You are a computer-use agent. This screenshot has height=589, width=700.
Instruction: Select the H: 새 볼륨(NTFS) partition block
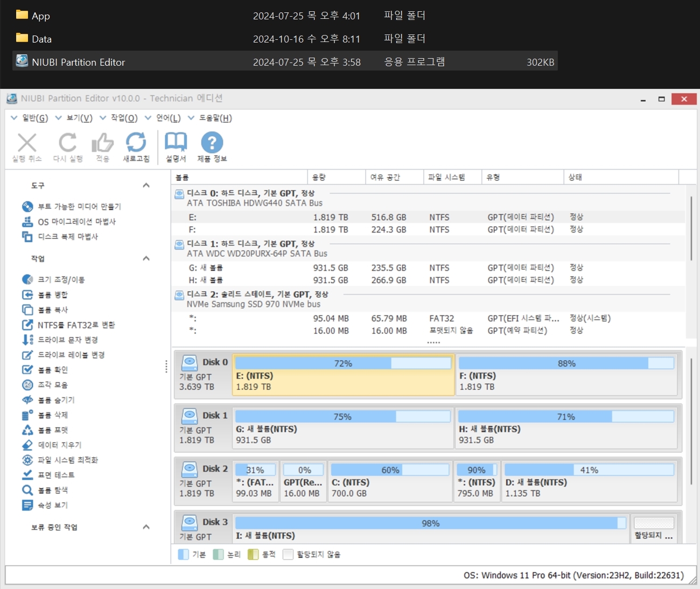566,428
